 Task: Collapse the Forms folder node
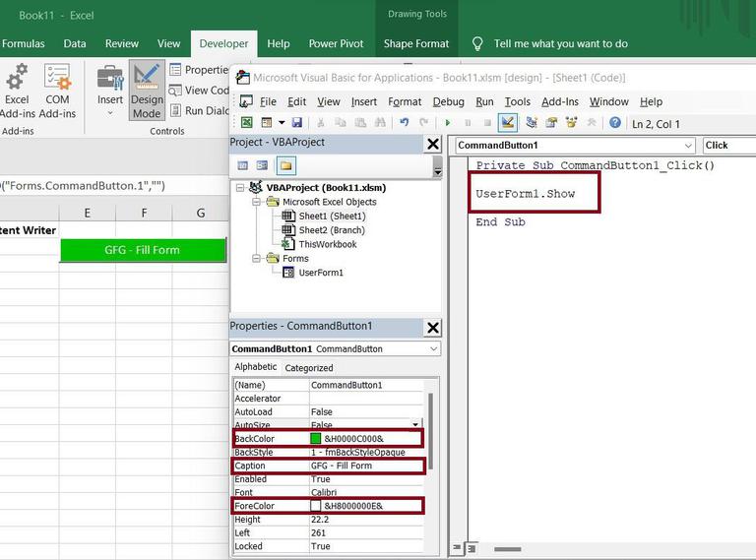click(257, 259)
